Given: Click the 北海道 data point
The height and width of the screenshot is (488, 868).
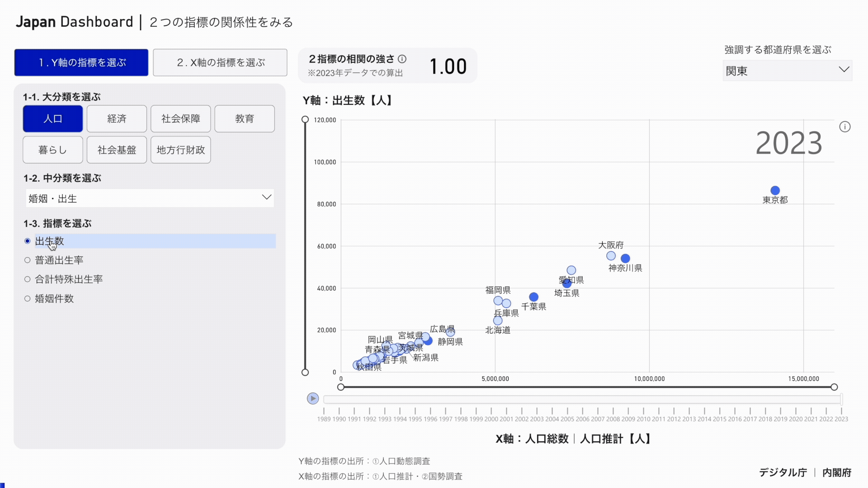Looking at the screenshot, I should coord(498,320).
